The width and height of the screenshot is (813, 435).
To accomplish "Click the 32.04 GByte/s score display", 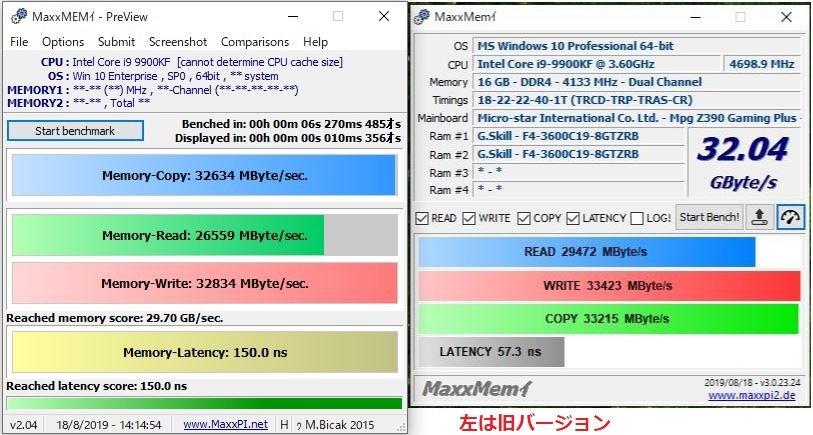I will tap(744, 162).
